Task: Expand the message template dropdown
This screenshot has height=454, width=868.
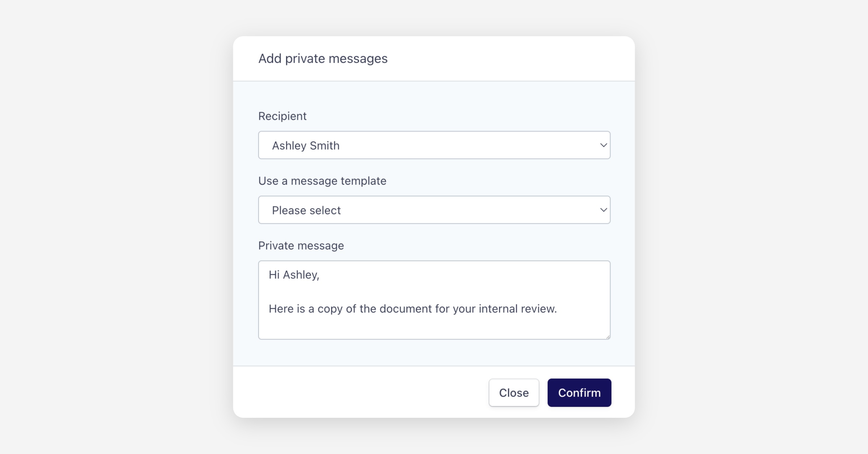Action: coord(434,210)
